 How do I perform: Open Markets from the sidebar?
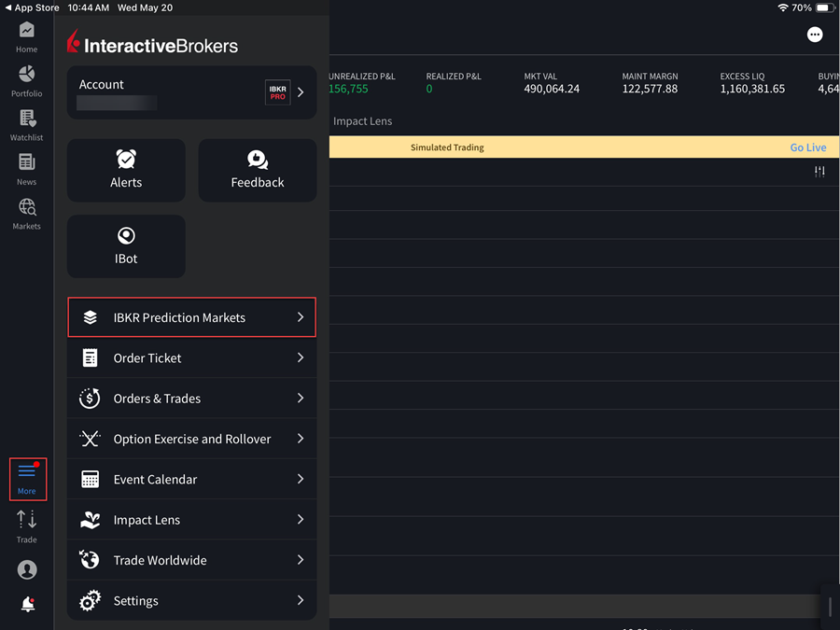pos(26,215)
